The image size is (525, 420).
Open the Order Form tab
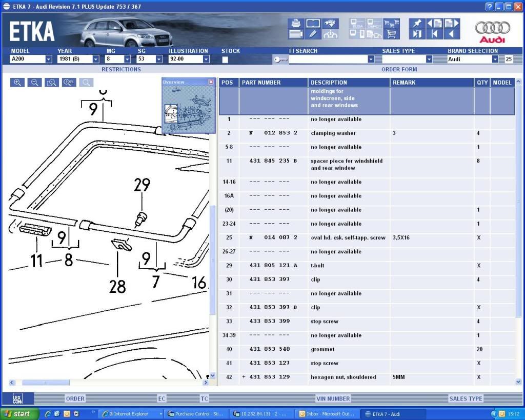pyautogui.click(x=399, y=69)
